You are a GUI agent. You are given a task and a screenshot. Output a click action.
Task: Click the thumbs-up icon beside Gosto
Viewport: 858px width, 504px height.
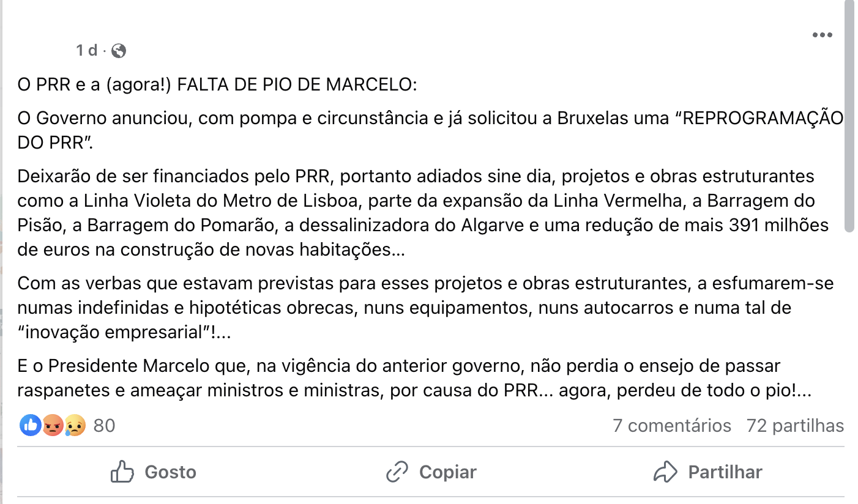[x=122, y=472]
